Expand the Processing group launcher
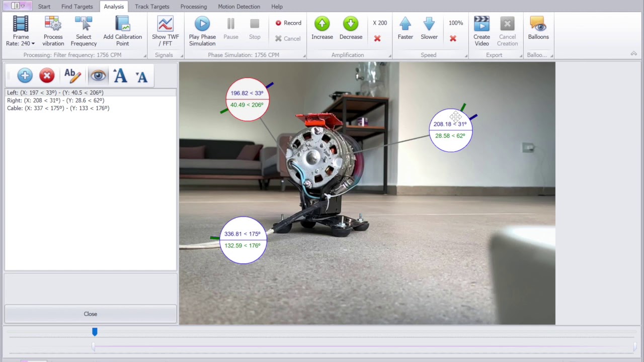The image size is (644, 362). click(145, 55)
